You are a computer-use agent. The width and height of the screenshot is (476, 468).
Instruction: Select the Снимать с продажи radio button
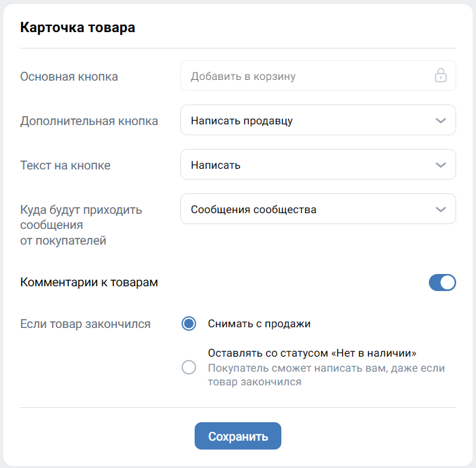(189, 324)
